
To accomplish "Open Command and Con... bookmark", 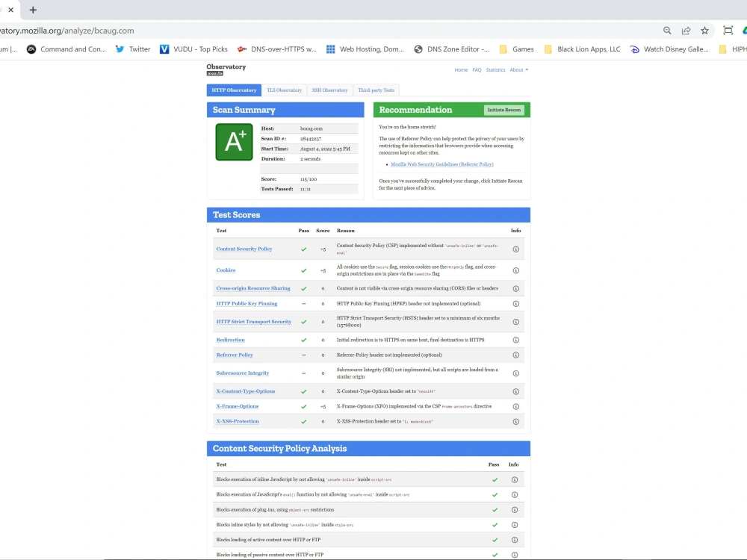I will pyautogui.click(x=66, y=49).
